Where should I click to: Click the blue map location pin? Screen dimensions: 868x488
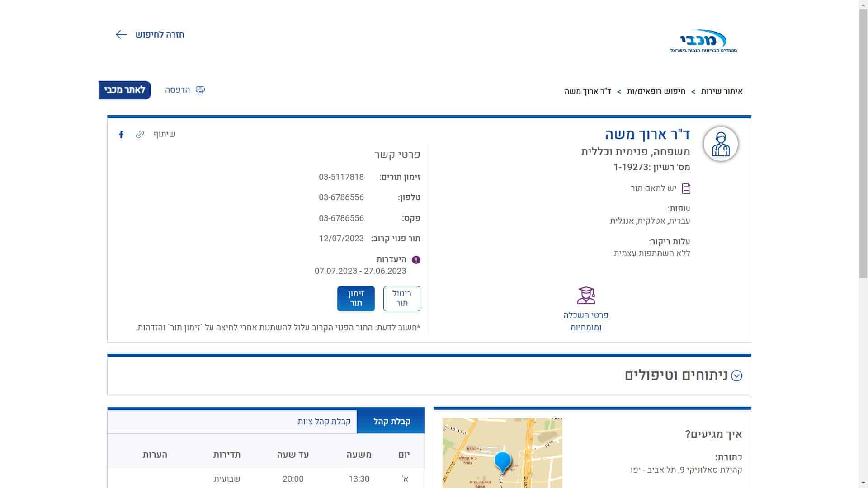tap(502, 461)
